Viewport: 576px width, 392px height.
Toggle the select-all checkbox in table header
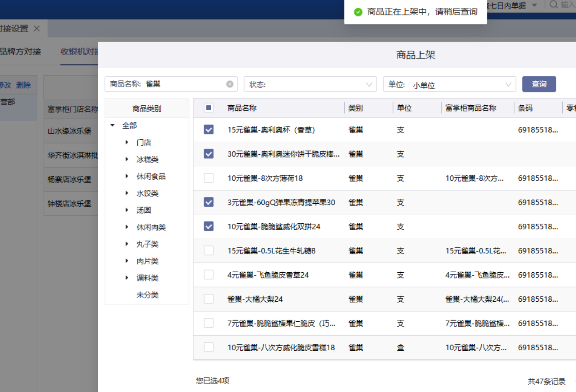point(208,108)
